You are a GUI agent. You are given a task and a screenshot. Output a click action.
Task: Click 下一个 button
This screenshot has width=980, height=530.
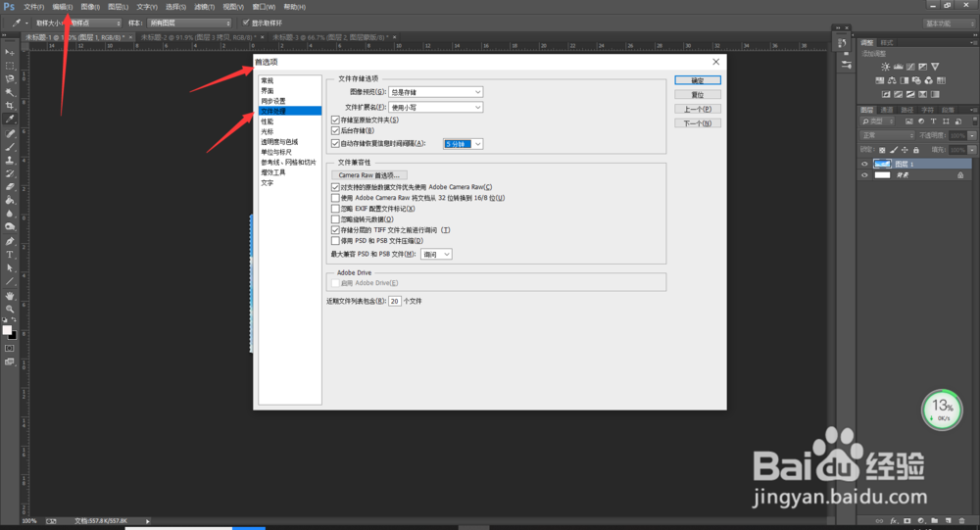coord(698,123)
